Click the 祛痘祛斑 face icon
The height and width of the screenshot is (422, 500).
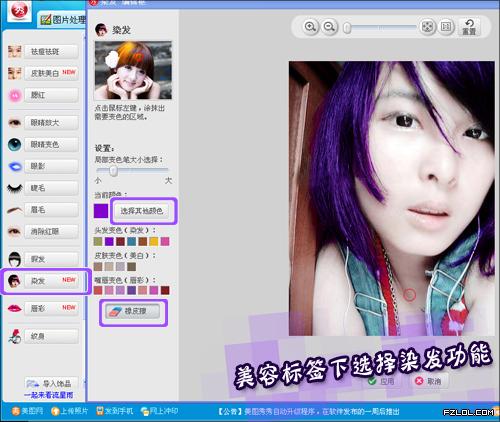(15, 52)
